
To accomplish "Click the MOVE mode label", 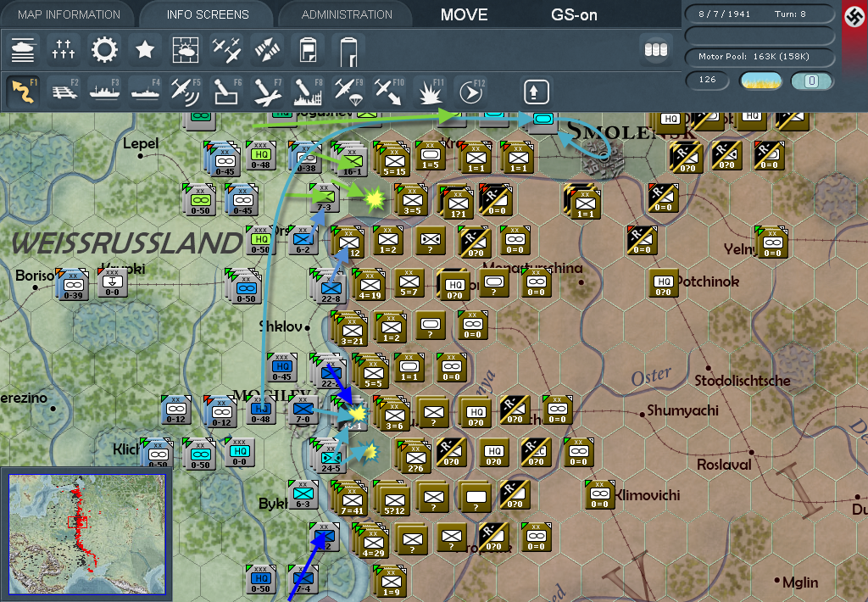I will (464, 15).
